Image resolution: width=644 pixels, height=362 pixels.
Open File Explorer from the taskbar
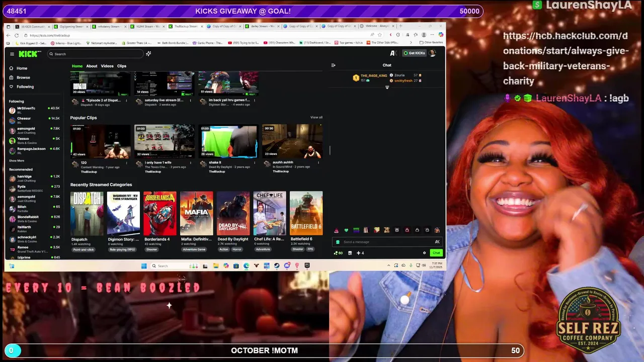215,266
